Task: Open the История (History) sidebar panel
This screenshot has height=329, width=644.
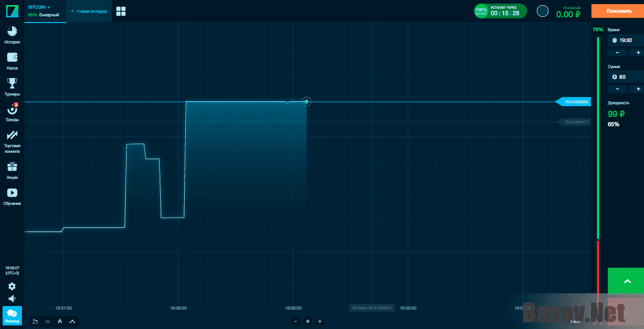Action: pos(12,34)
